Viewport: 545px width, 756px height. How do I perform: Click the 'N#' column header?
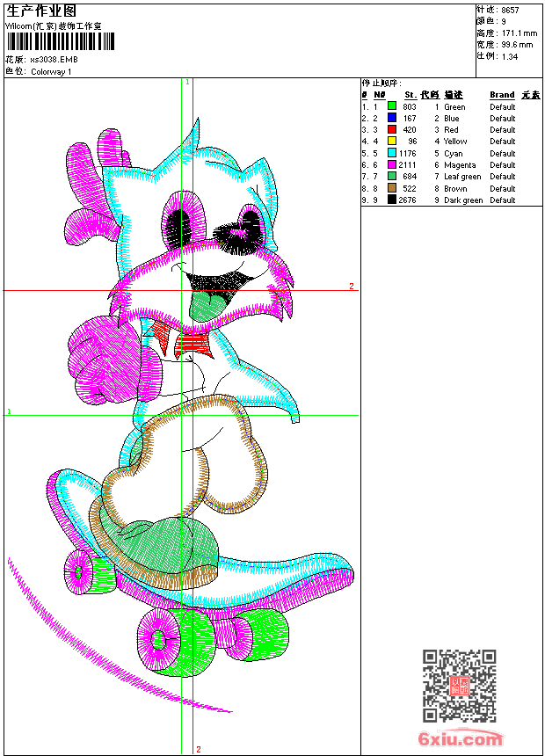click(x=380, y=95)
